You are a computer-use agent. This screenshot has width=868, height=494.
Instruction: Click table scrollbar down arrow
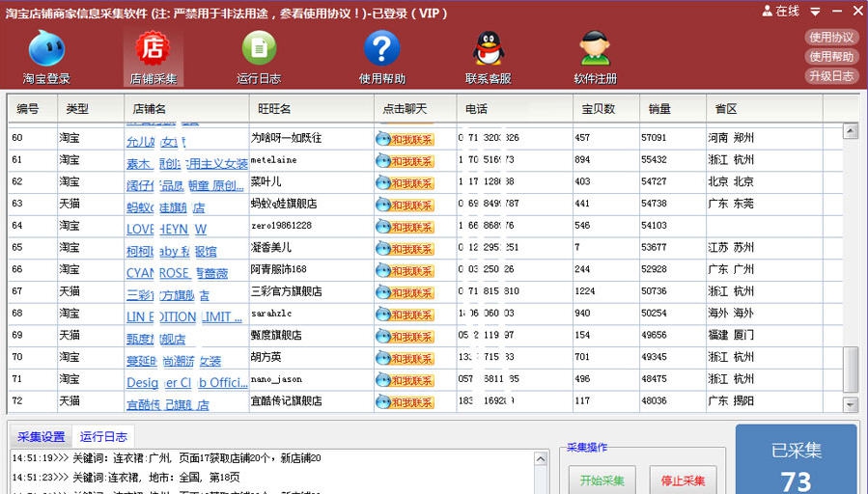[851, 404]
